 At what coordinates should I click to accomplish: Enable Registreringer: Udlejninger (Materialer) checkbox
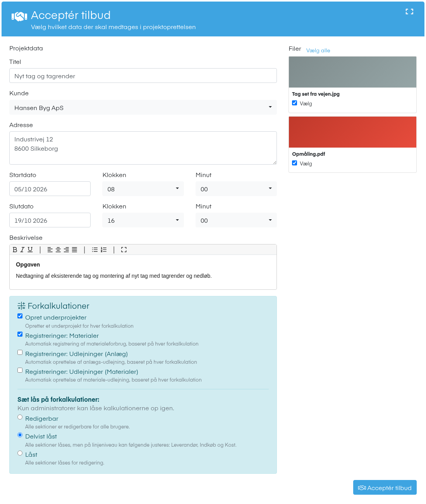20,370
